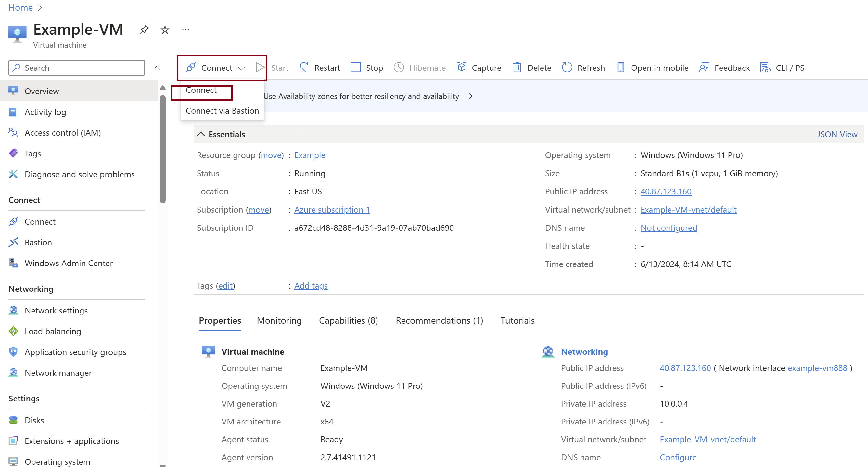The width and height of the screenshot is (868, 467).
Task: Click the Delete trash icon
Action: coord(517,67)
